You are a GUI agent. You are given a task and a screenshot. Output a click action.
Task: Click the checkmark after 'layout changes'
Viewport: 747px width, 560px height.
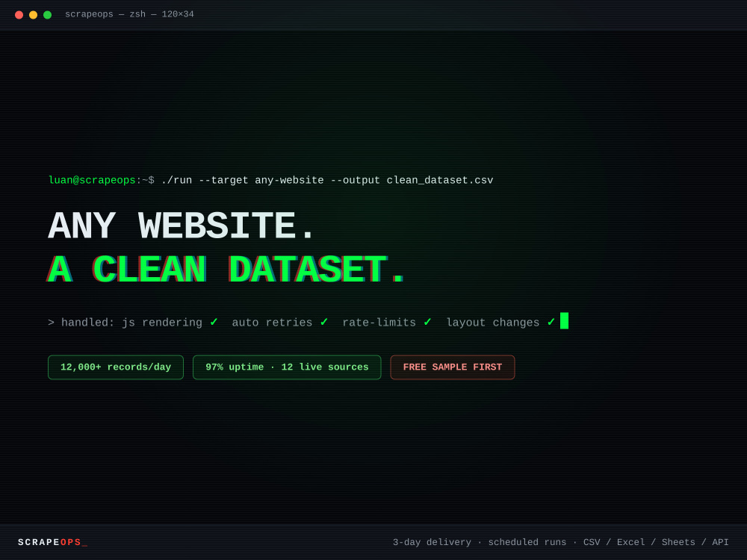551,322
